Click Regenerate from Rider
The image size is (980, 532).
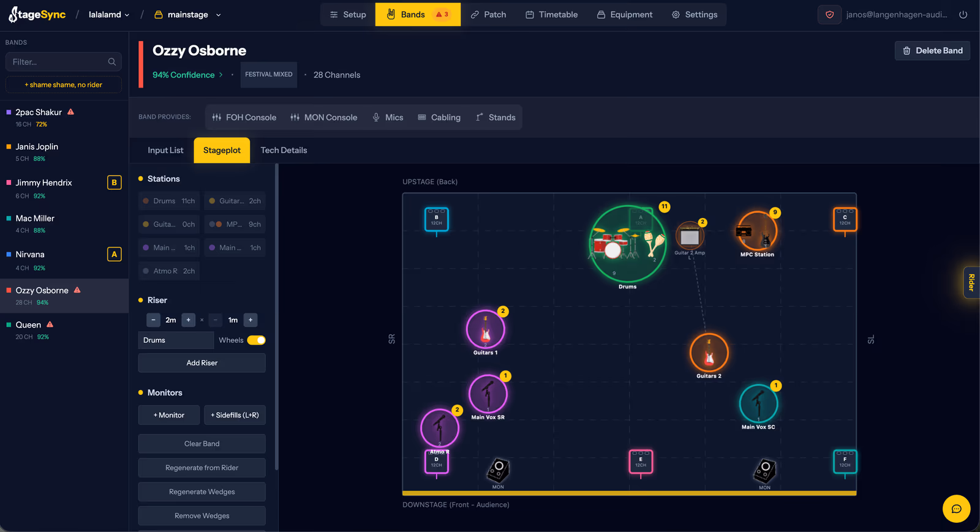point(202,468)
